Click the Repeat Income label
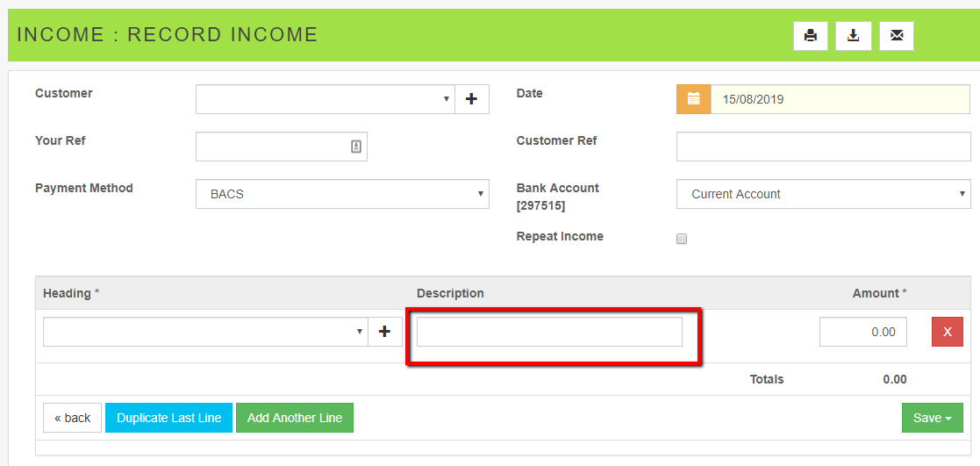This screenshot has height=466, width=980. (x=560, y=236)
